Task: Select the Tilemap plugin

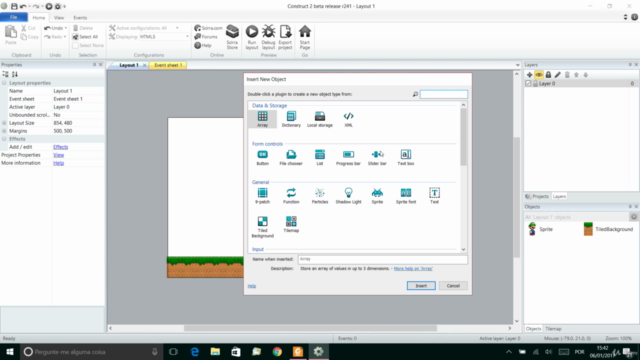Action: pos(291,224)
